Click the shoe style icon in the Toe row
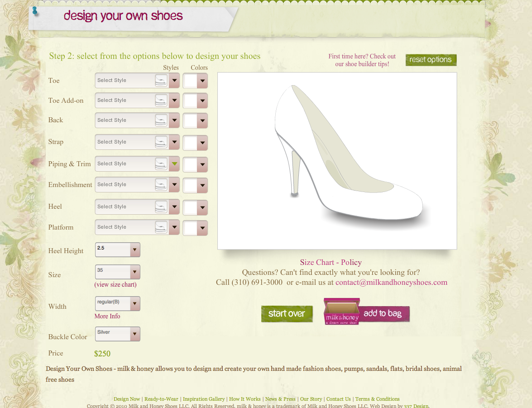This screenshot has height=408, width=532. click(161, 81)
